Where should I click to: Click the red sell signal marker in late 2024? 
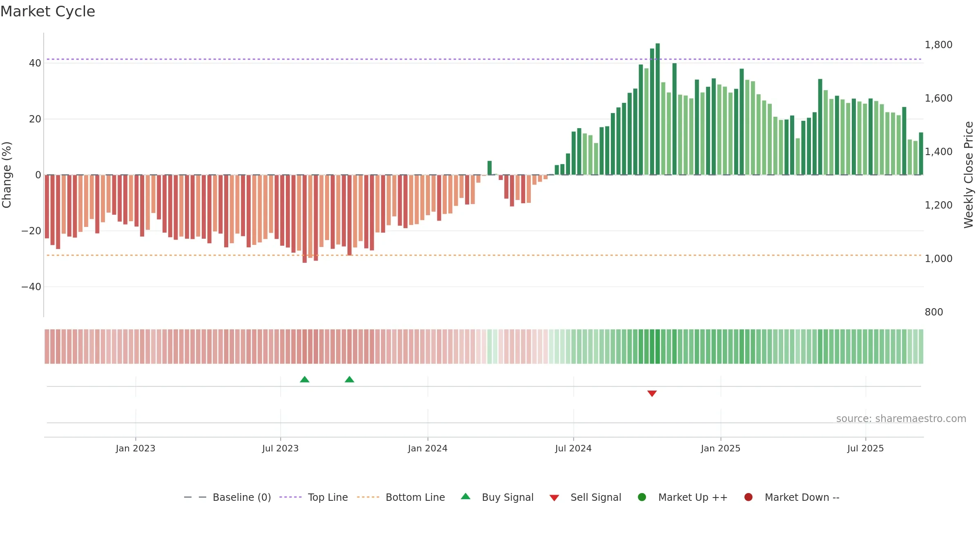coord(652,393)
